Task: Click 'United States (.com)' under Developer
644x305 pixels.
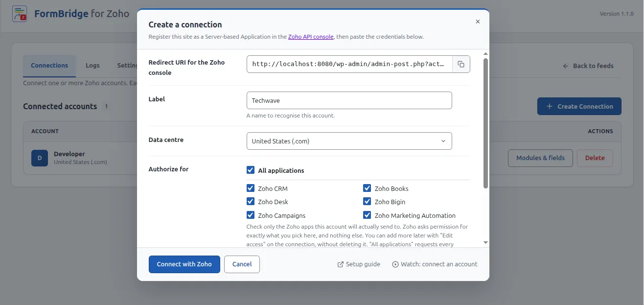Action: 80,162
